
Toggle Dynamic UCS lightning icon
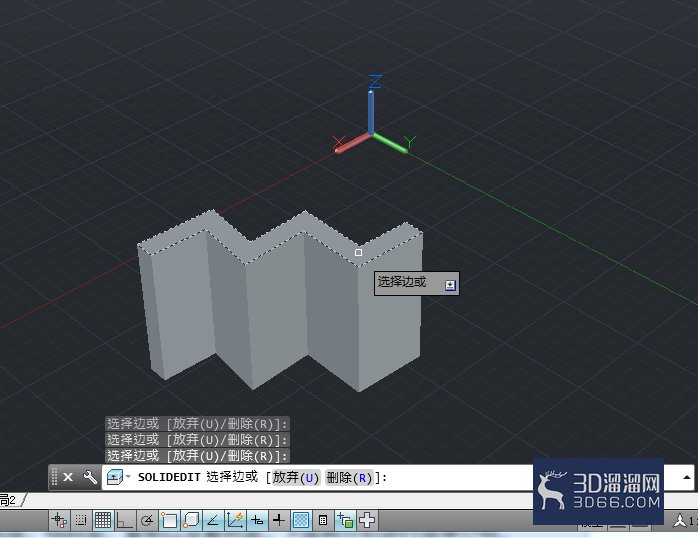tap(235, 520)
